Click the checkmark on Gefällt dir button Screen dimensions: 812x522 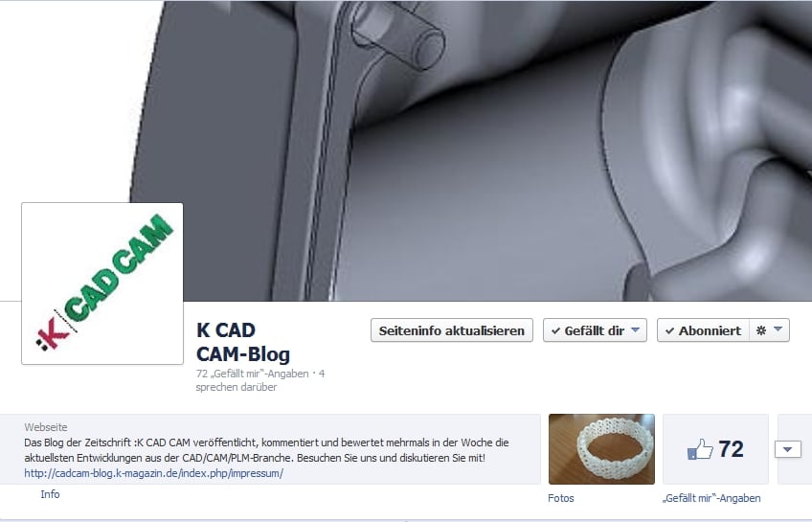pyautogui.click(x=555, y=330)
